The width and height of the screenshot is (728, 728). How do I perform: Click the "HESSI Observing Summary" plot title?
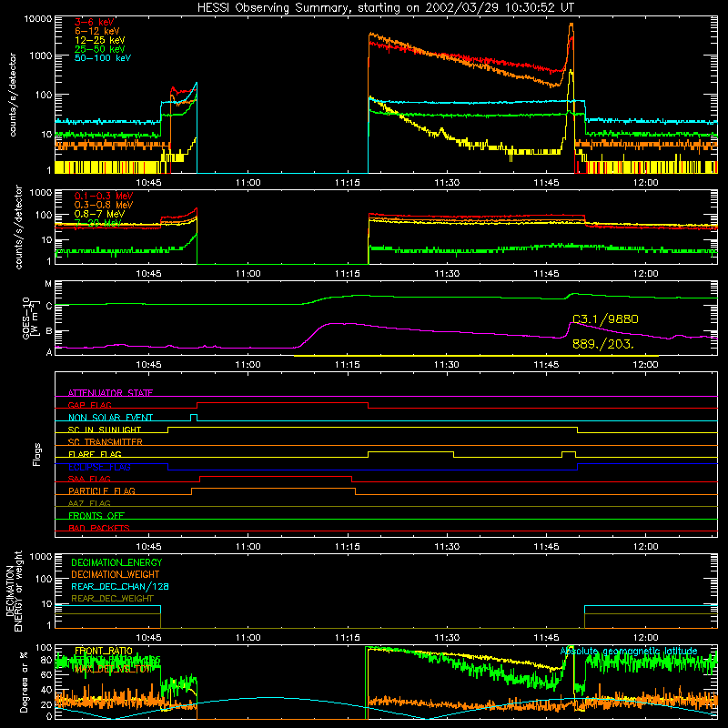point(386,7)
